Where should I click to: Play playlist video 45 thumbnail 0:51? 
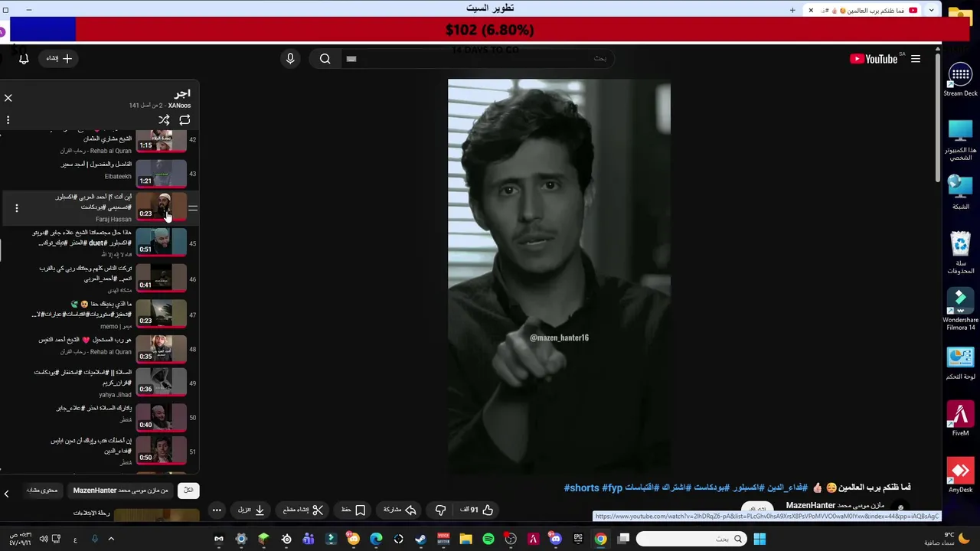(x=162, y=243)
